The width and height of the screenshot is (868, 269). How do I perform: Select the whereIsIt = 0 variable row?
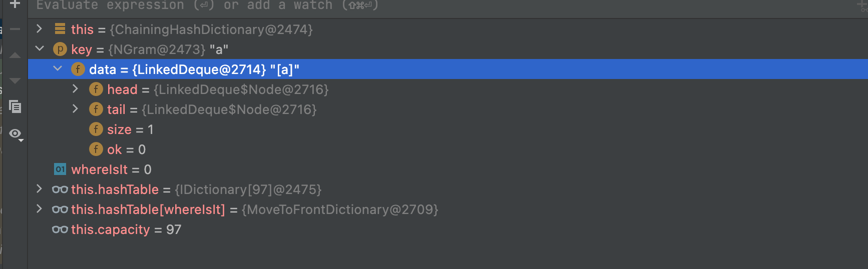pos(111,169)
